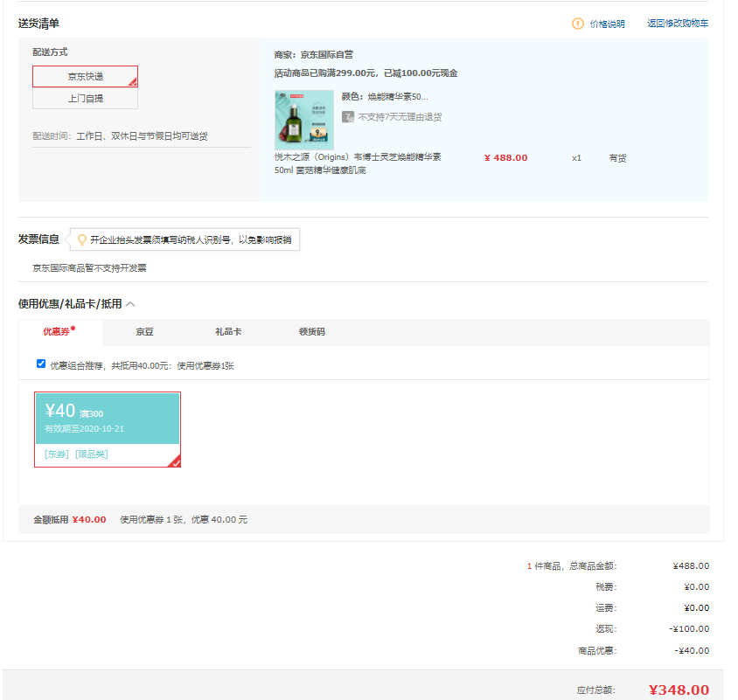
Task: Select 京东快递 delivery method
Action: click(x=85, y=76)
